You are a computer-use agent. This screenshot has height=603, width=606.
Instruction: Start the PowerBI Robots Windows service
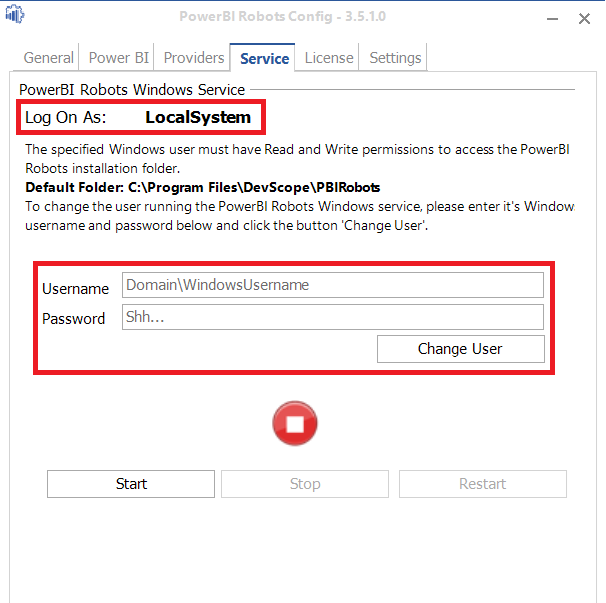click(x=131, y=484)
